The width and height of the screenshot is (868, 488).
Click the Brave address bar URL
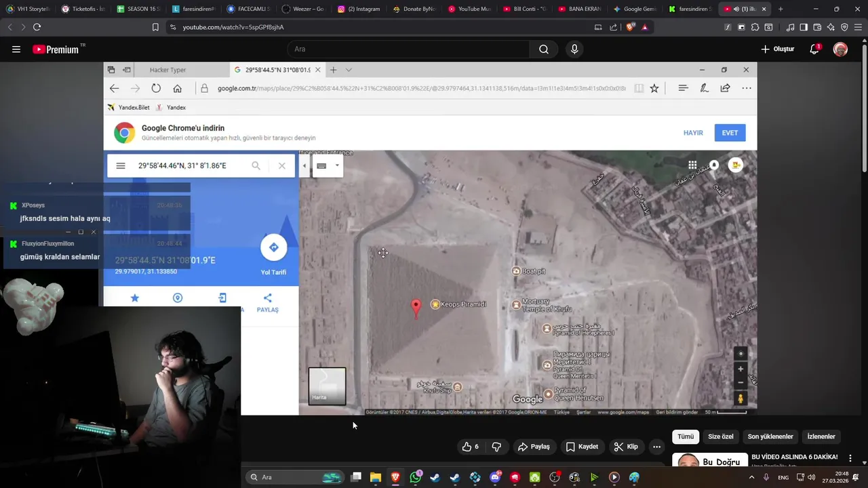pyautogui.click(x=233, y=27)
